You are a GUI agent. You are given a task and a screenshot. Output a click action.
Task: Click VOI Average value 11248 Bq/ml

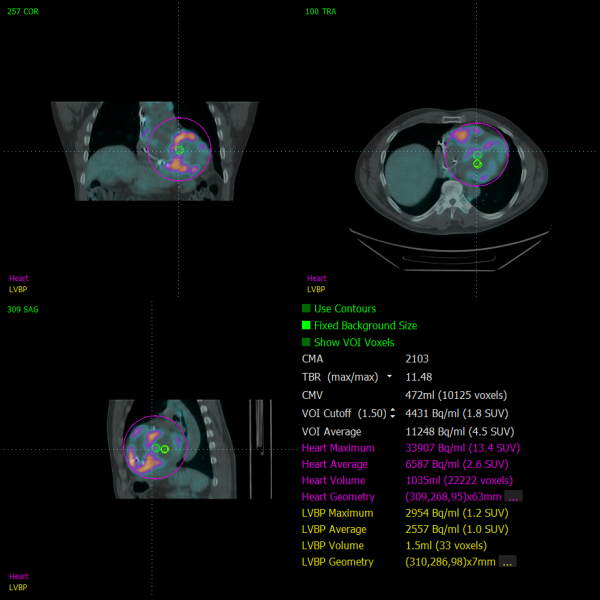coord(460,432)
